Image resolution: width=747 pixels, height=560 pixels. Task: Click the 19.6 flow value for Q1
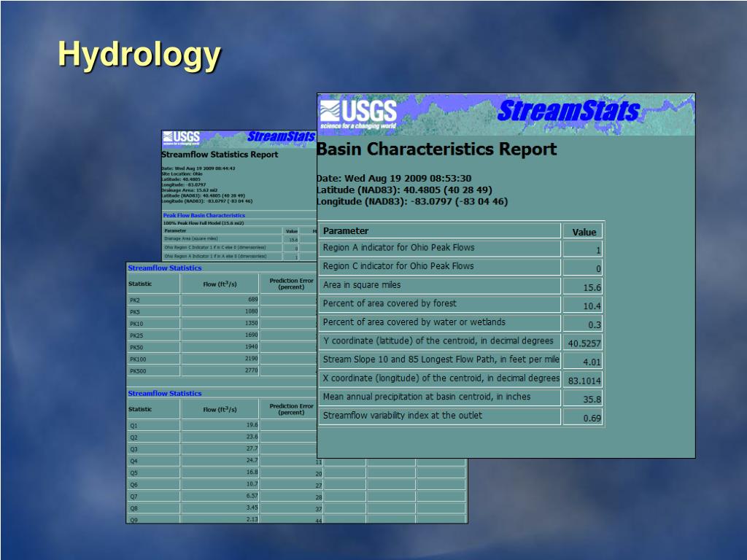(x=220, y=425)
